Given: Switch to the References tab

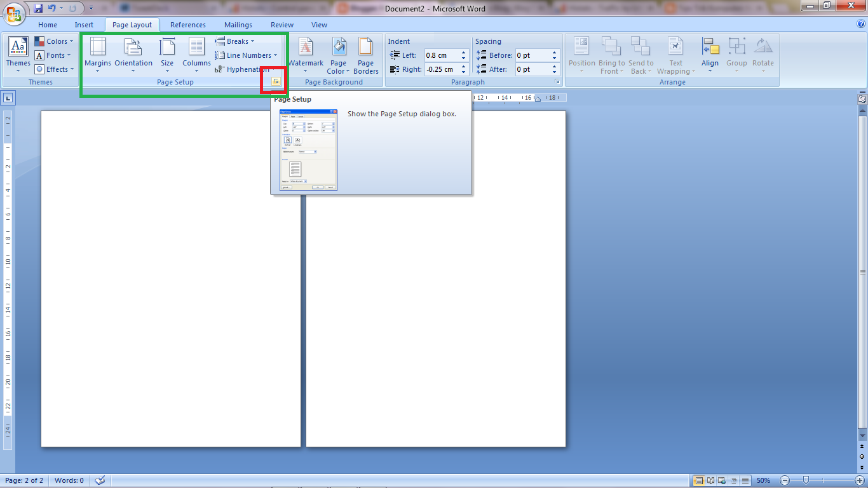Looking at the screenshot, I should [x=188, y=25].
